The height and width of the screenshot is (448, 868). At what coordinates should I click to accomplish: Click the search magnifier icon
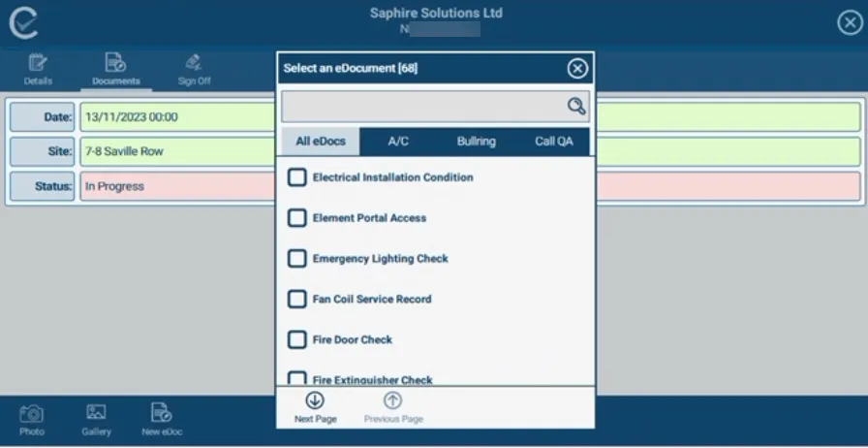[576, 107]
